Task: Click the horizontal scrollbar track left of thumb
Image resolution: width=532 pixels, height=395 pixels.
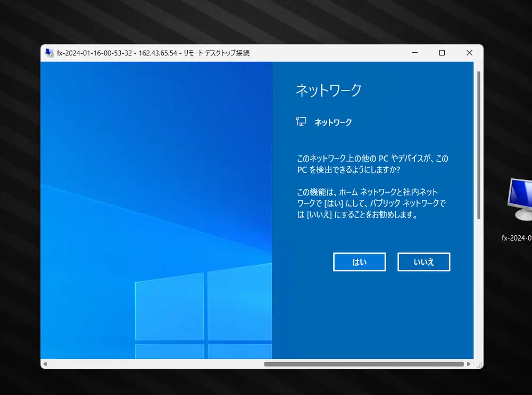Action: 154,364
